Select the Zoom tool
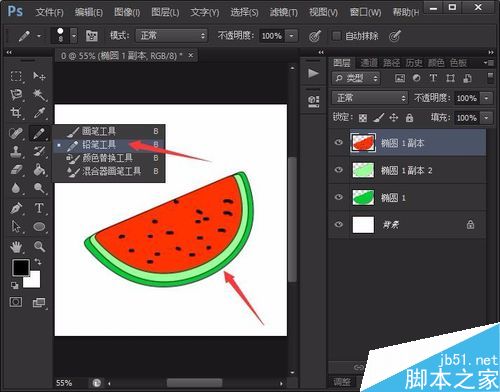The height and width of the screenshot is (392, 500). pos(39,247)
